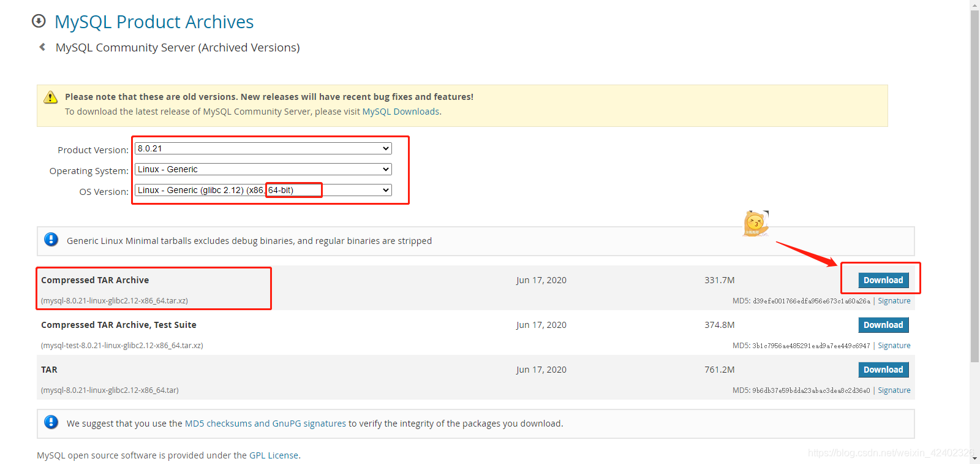Download the Compressed TAR Archive, Test Suite
Screen dimensions: 980x464
pos(883,325)
